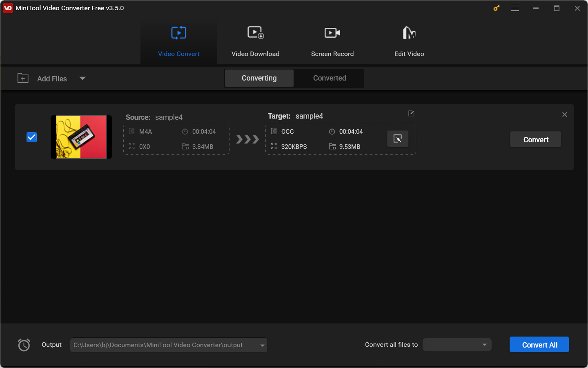Click the scheduled task clock icon
Screen dimensions: 588x368
point(24,345)
